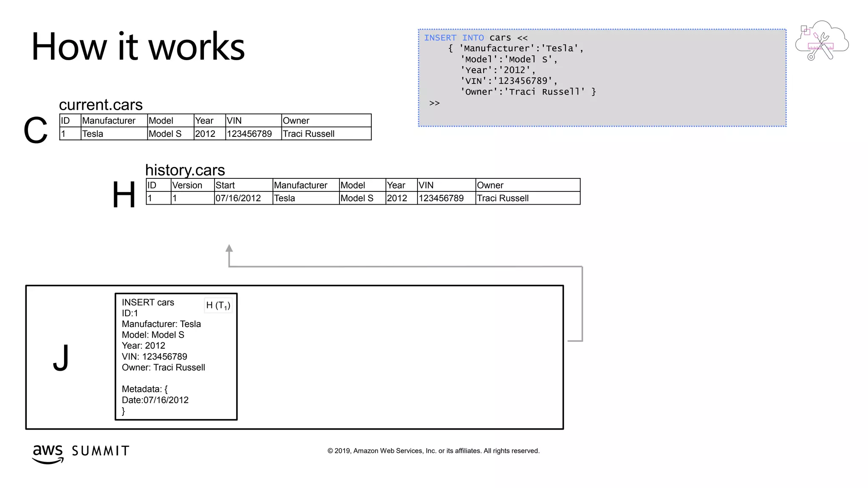Click Traci Russell in current.cars row
The image size is (868, 488).
click(x=309, y=134)
